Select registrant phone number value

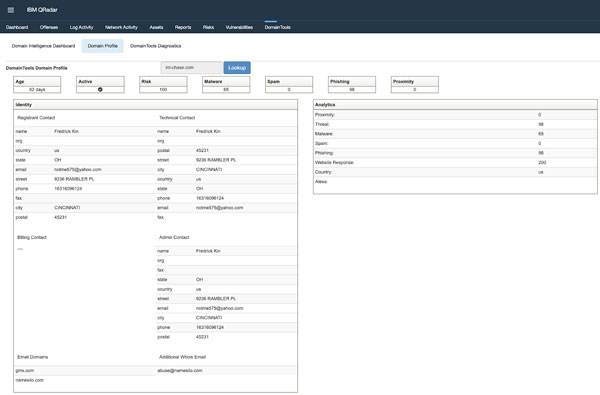[68, 189]
